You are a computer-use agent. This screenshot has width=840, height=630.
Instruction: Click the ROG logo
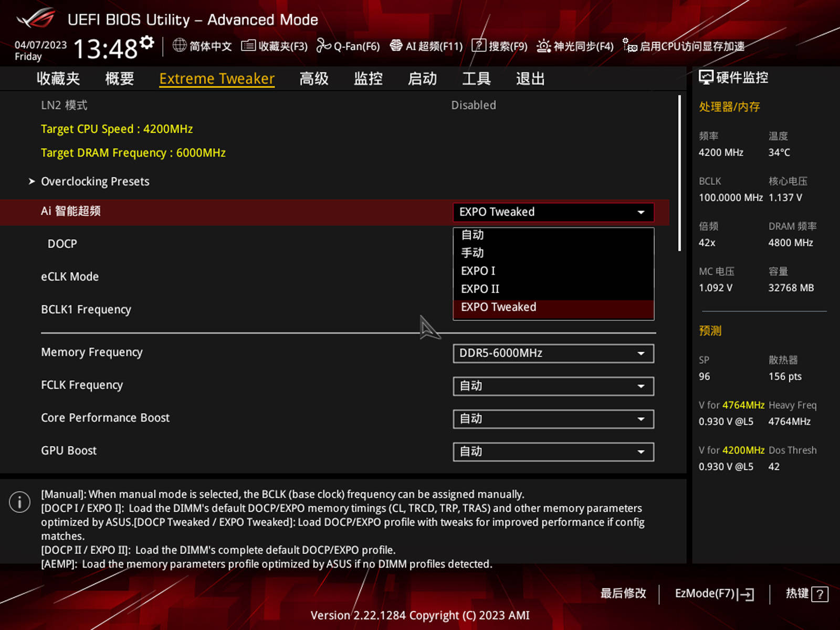point(35,18)
